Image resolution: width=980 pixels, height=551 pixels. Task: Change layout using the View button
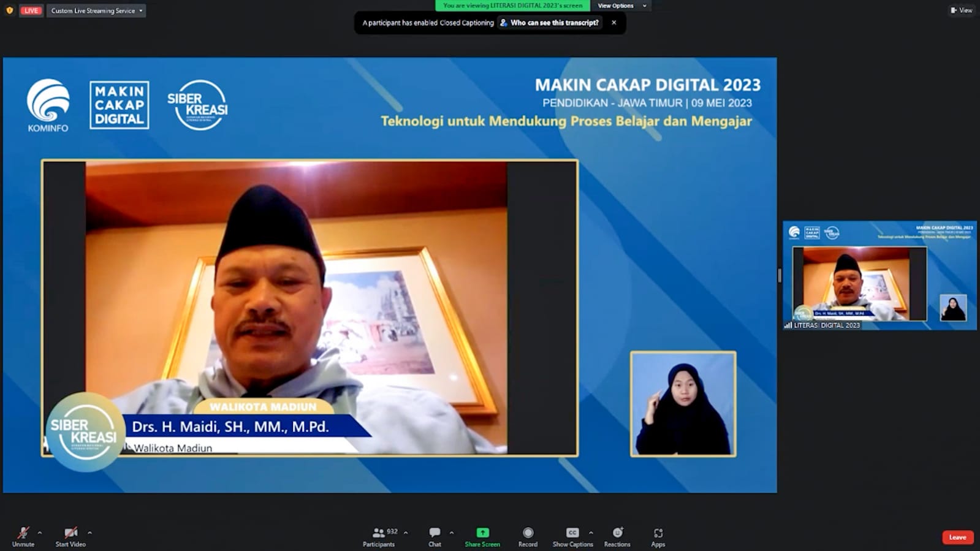(x=961, y=10)
